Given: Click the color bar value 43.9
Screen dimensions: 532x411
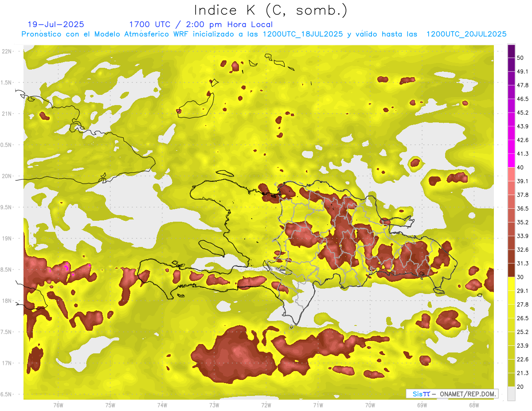Looking at the screenshot, I should tap(523, 126).
